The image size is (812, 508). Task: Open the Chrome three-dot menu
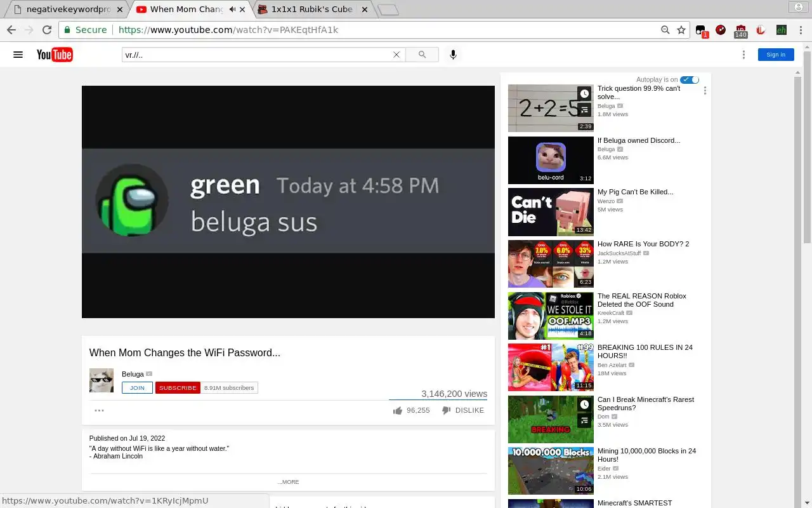(x=801, y=30)
